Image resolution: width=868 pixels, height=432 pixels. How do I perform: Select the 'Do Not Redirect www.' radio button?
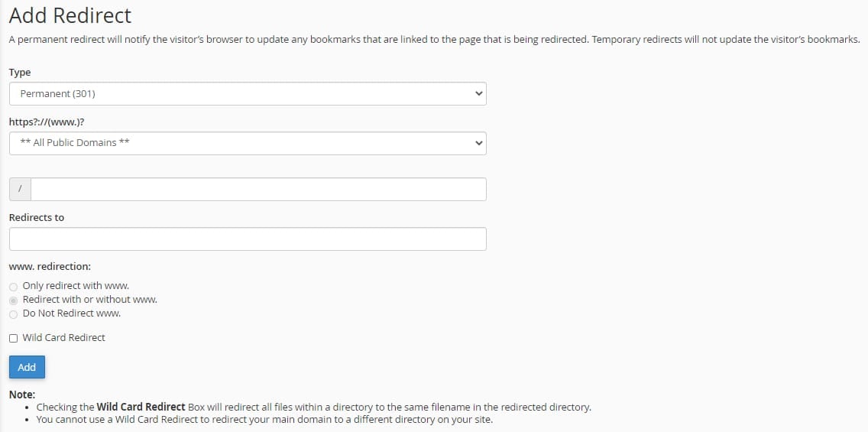point(14,313)
